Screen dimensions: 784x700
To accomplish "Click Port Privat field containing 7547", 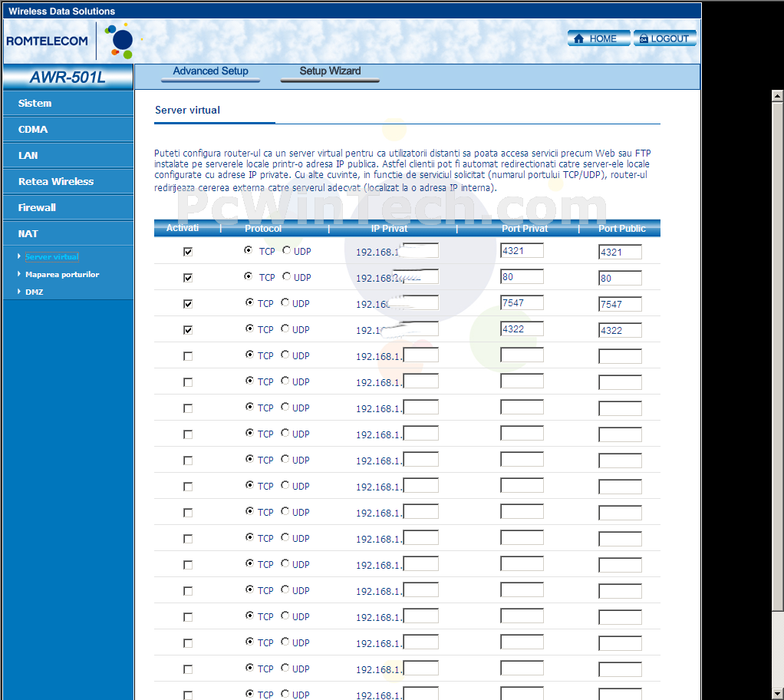I will [x=522, y=302].
